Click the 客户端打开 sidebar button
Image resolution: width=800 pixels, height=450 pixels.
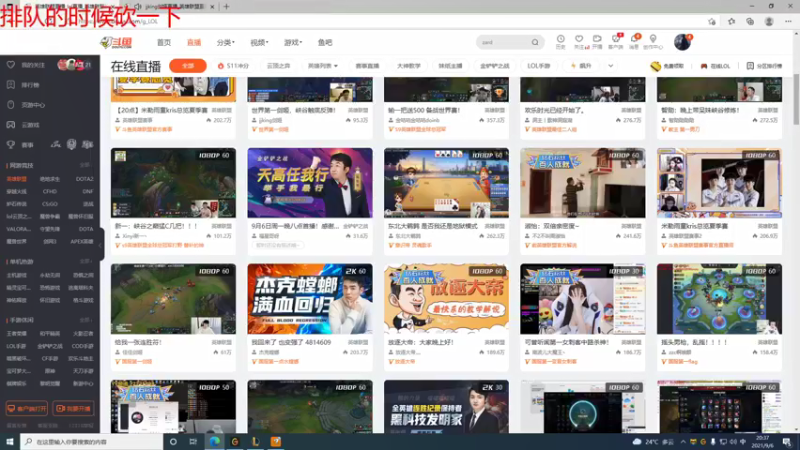[27, 409]
